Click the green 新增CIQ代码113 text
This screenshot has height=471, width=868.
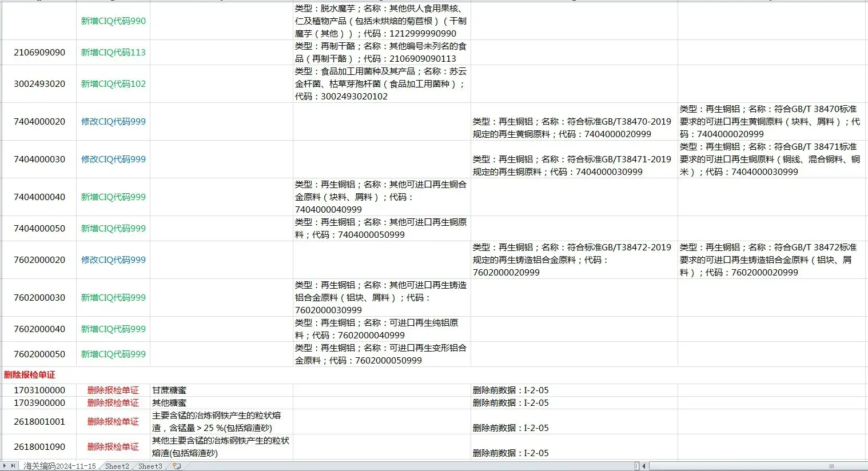pos(113,52)
